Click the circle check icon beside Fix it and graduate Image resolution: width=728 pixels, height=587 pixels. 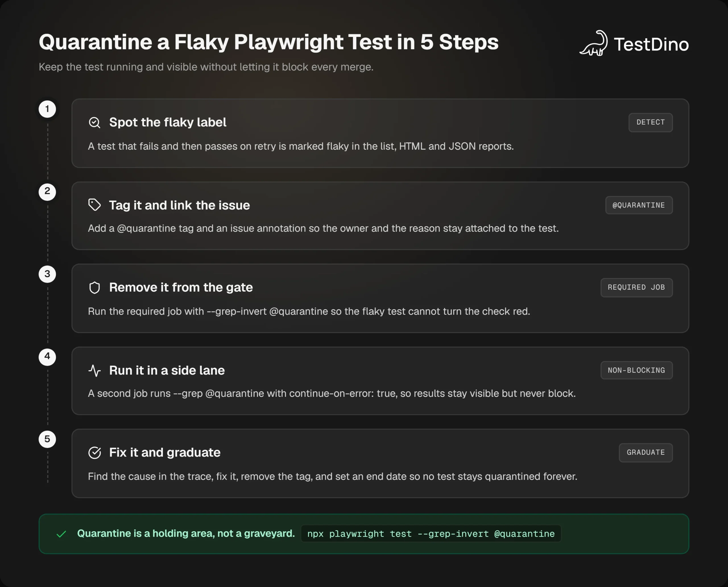[x=94, y=452]
